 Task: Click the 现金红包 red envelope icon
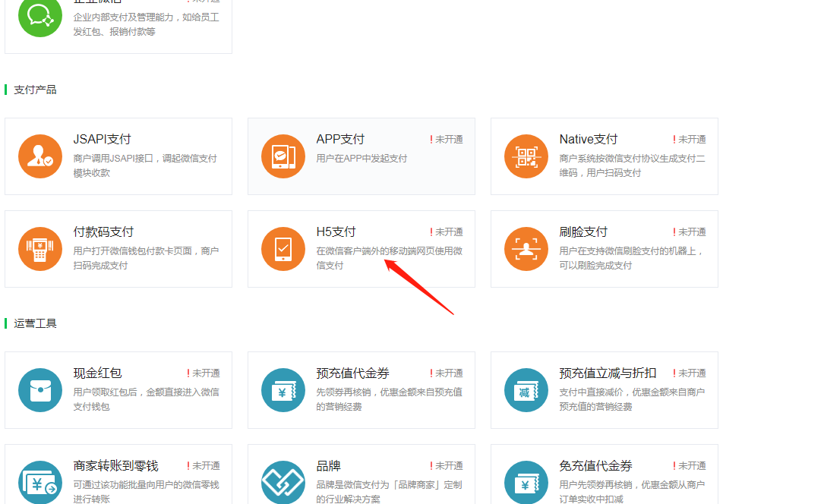39,390
